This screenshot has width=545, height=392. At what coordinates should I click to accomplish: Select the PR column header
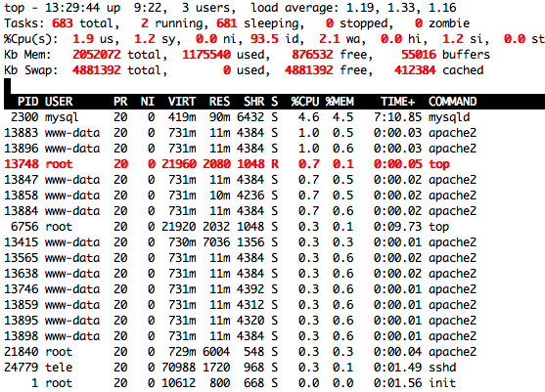tap(120, 102)
